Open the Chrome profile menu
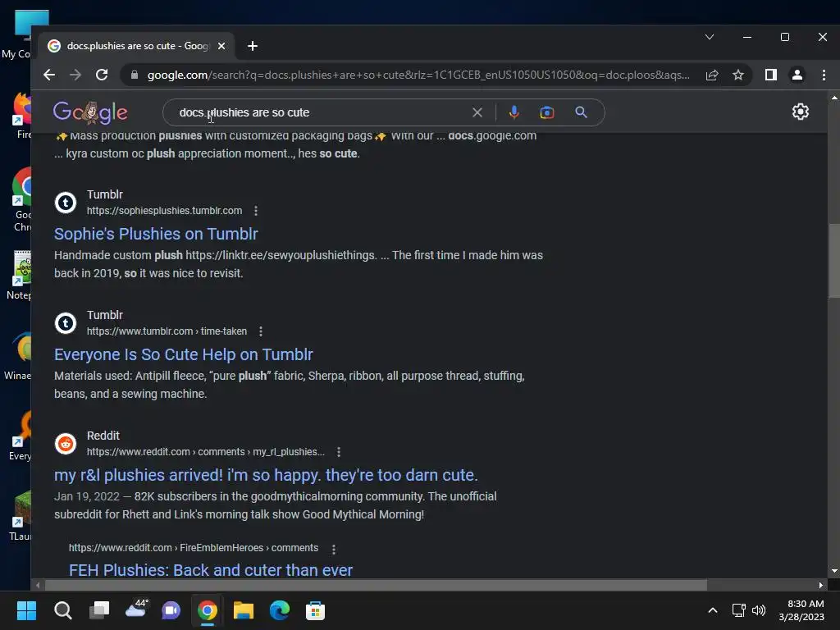The width and height of the screenshot is (840, 630). [x=797, y=75]
